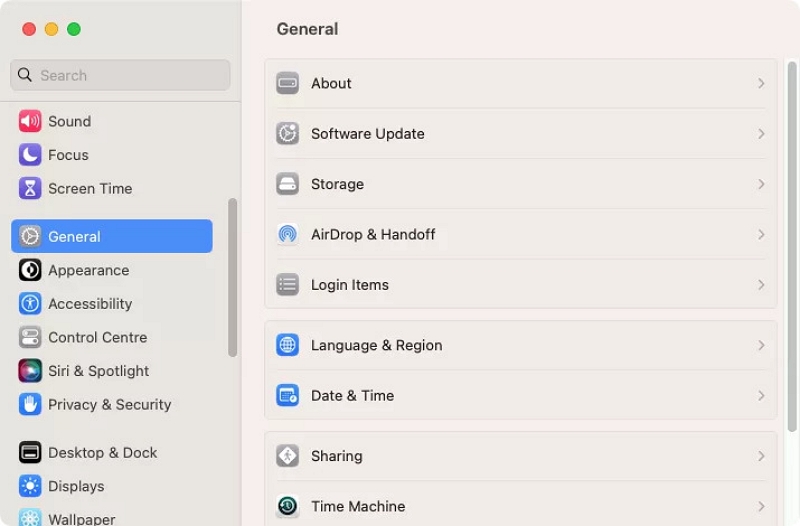800x526 pixels.
Task: Open the Software Update label
Action: 368,134
